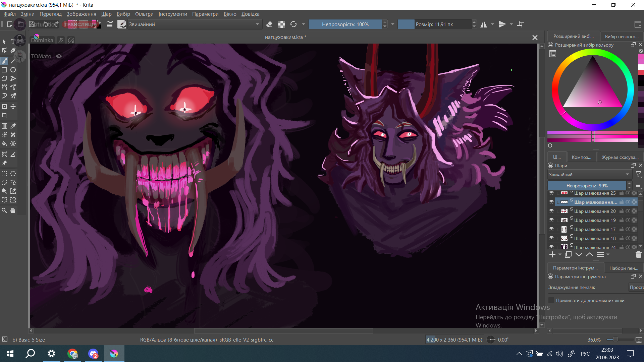Expand the add layer type arrow
Image resolution: width=644 pixels, height=362 pixels.
[x=560, y=255]
